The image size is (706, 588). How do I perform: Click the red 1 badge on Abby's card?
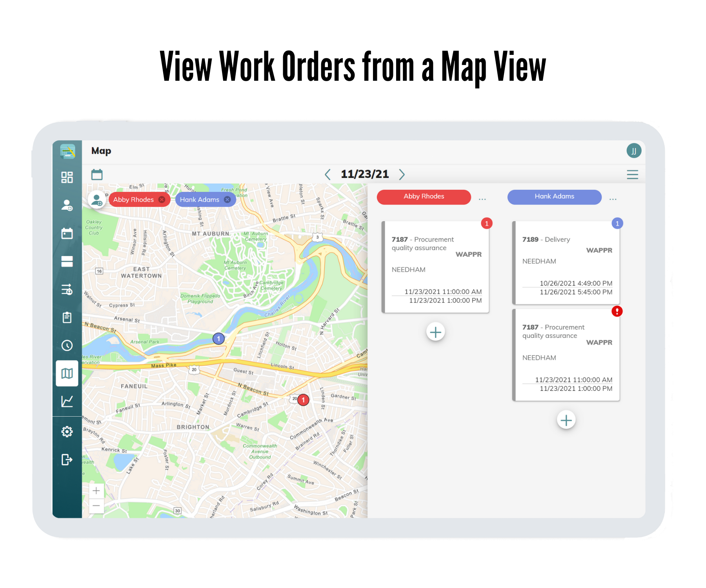487,223
